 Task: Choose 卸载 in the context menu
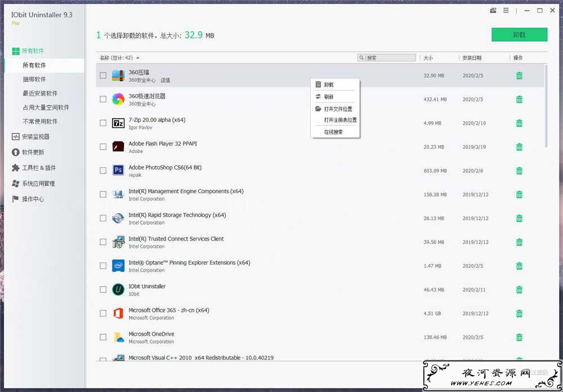tap(335, 85)
